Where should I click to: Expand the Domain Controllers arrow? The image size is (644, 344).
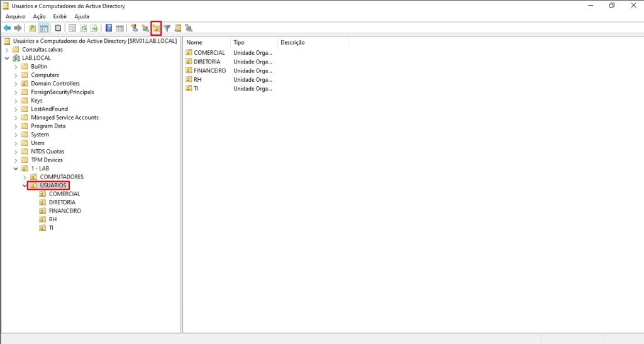pos(16,84)
